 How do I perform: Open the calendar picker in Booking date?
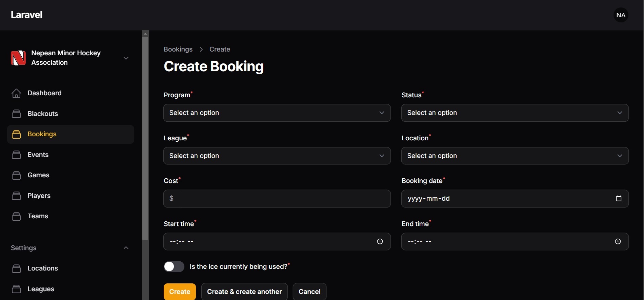click(x=619, y=199)
